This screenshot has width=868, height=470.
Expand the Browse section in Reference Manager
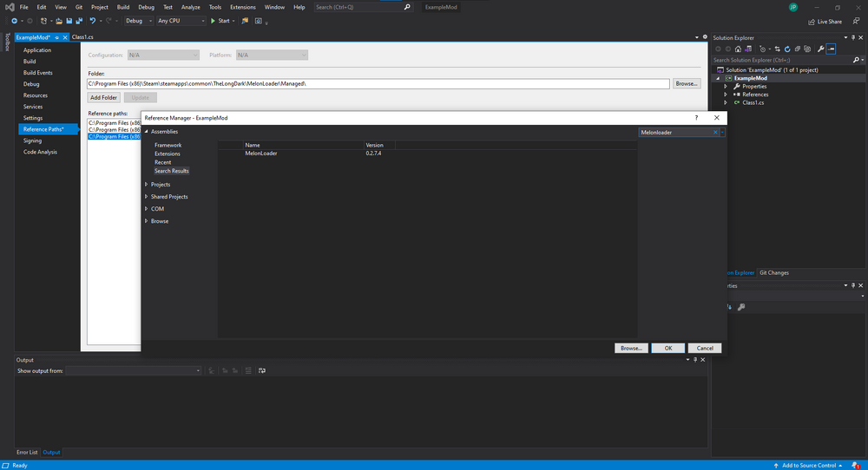[x=146, y=220]
